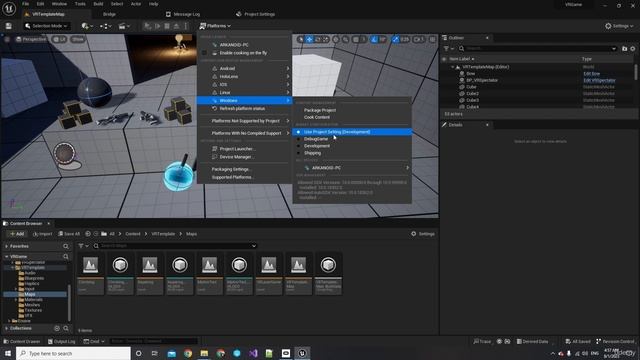This screenshot has width=640, height=360.
Task: Click Outliner create new folder icon
Action: click(624, 49)
